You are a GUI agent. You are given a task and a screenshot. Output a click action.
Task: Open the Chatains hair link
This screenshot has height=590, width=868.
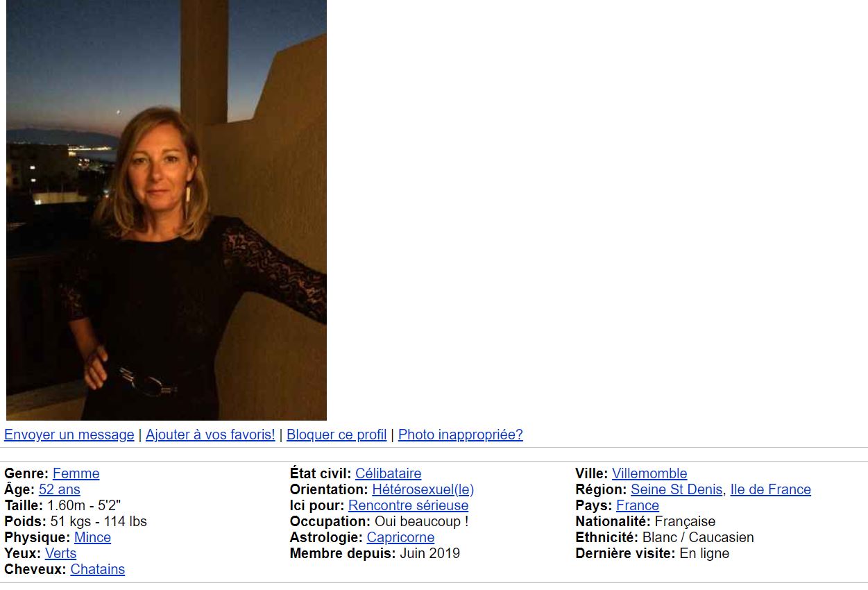click(98, 569)
